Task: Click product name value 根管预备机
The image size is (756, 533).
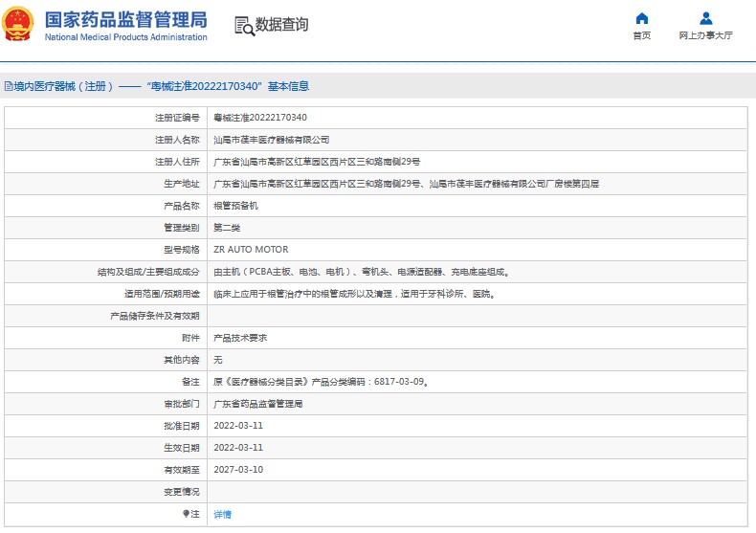Action: (x=235, y=206)
